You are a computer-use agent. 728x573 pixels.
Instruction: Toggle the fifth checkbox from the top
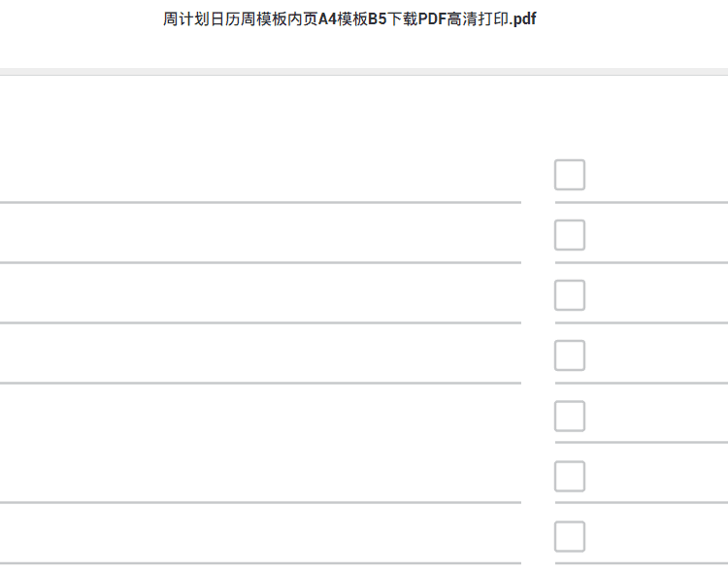570,416
